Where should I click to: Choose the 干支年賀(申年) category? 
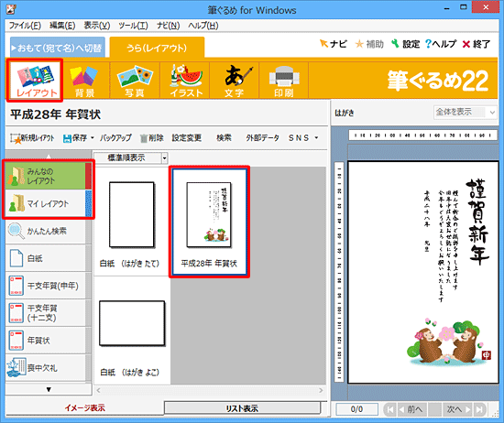click(46, 286)
